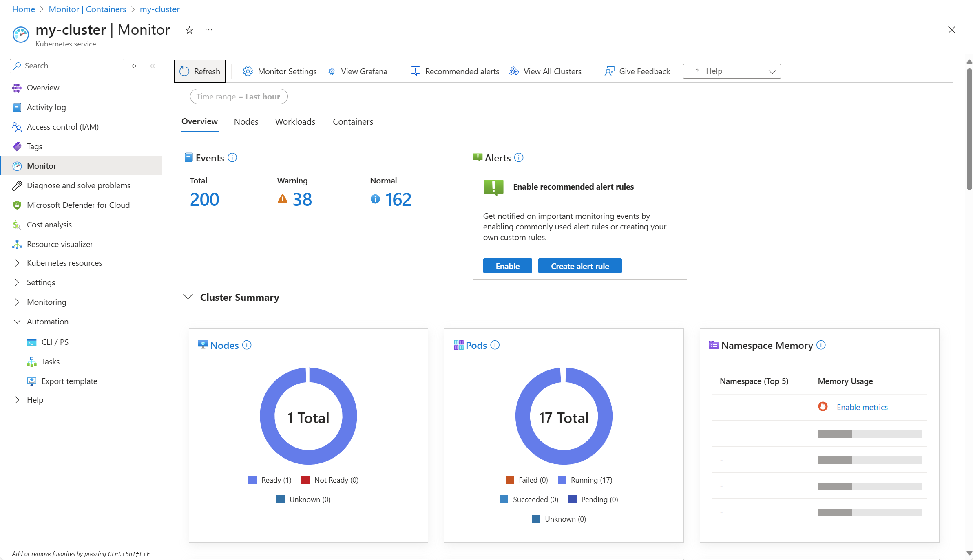Image resolution: width=973 pixels, height=560 pixels.
Task: Collapse the sidebar with double-chevron icon
Action: [153, 66]
